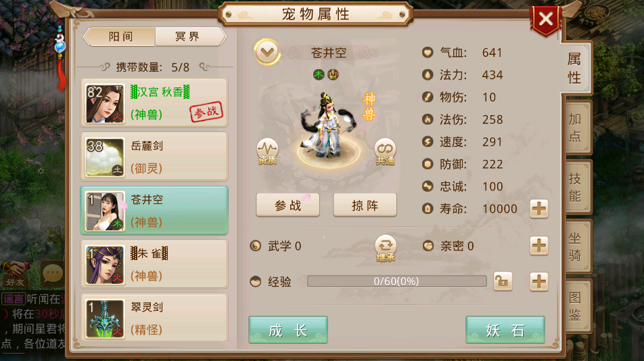Viewport: 644px width, 361px height.
Task: Tap the 继承 inherit icon
Action: (386, 248)
